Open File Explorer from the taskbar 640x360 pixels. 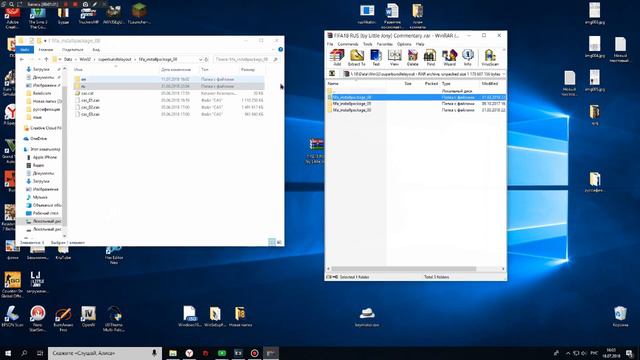[173, 353]
